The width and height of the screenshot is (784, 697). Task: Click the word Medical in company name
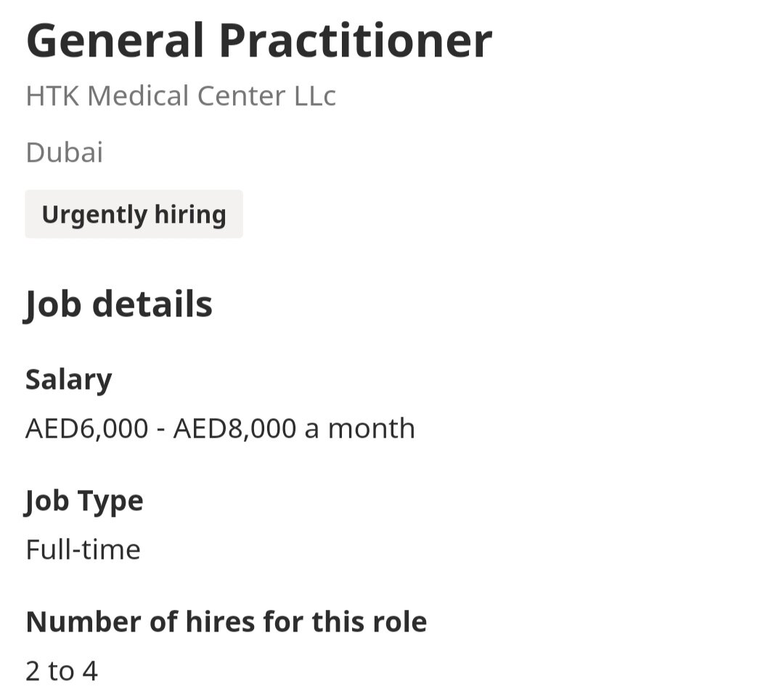(x=138, y=96)
